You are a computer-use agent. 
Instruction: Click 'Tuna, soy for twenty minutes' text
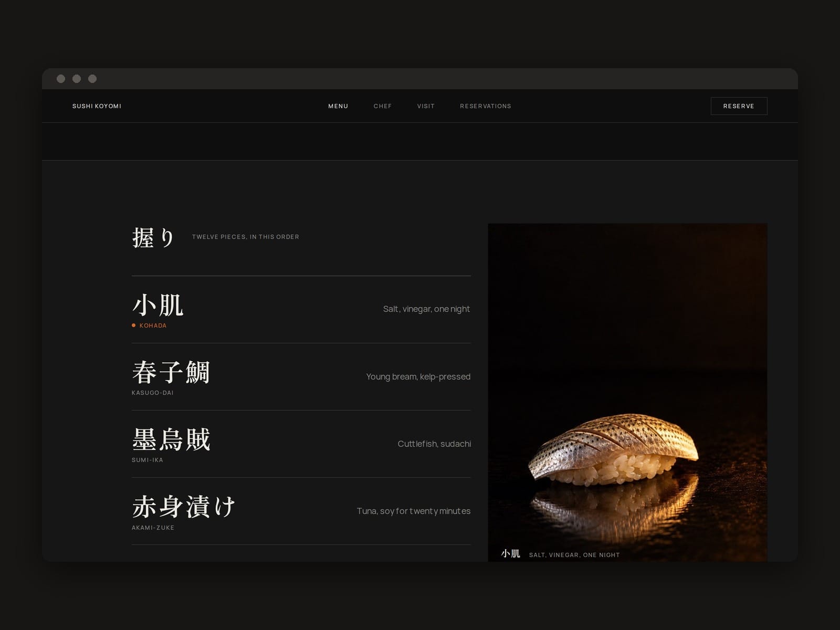pos(414,511)
